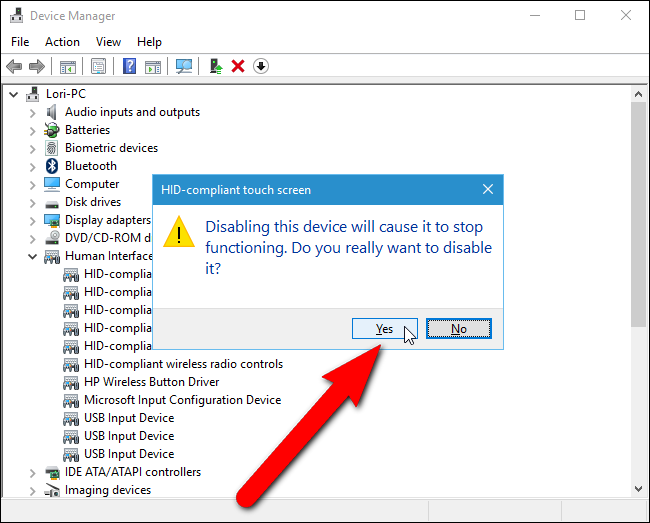Select HID-compliant wireless radio controls
Viewport: 650px width, 523px height.
coord(183,364)
